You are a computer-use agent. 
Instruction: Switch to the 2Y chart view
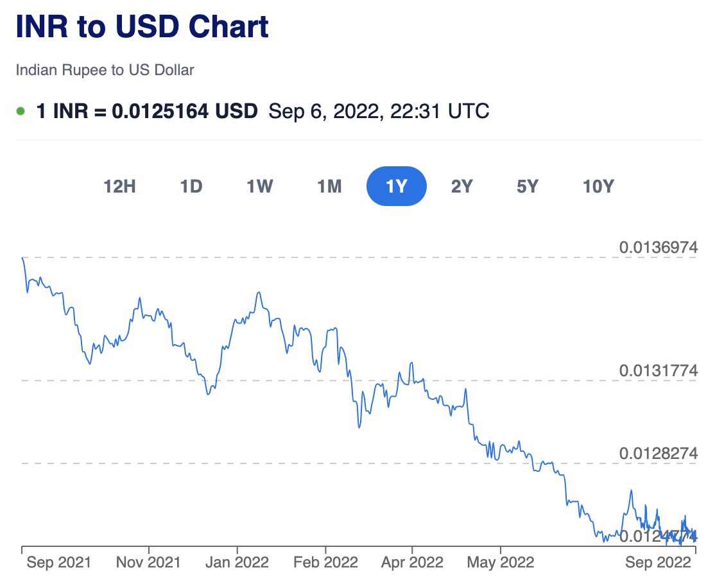461,187
